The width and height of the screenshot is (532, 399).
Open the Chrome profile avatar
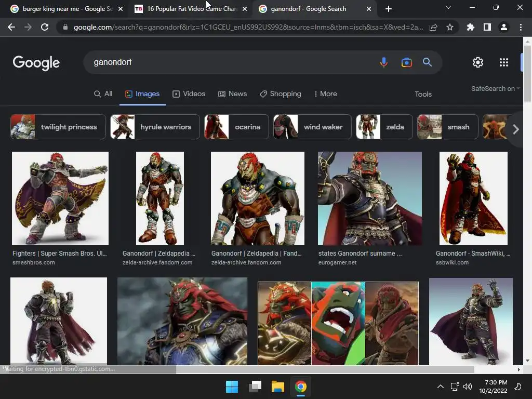504,27
